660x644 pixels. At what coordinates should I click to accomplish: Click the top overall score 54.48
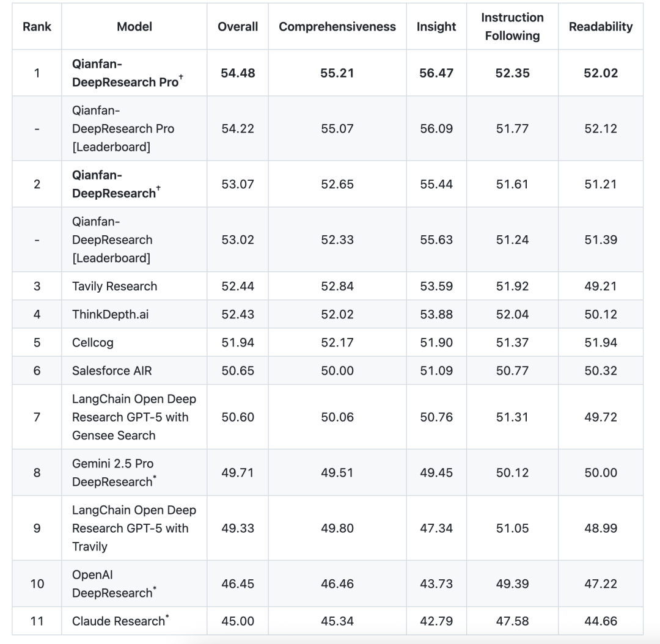[238, 73]
